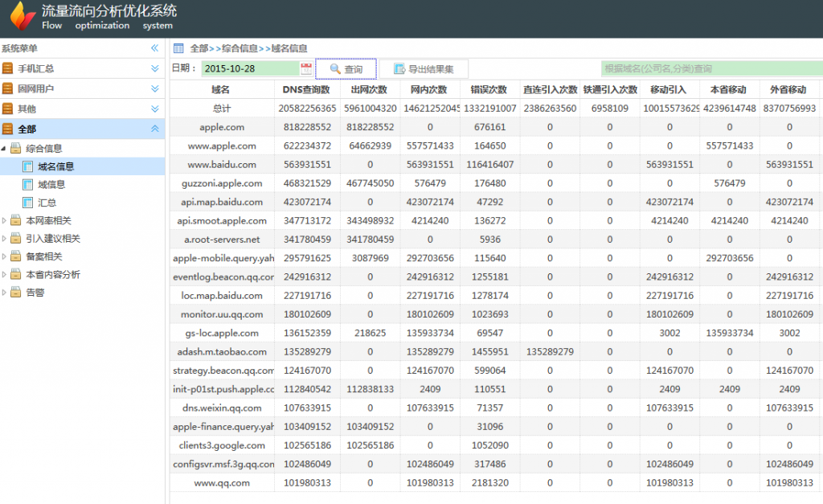Select the api.map.baidu.com domain cell
Screen dimensions: 823x504
pyautogui.click(x=222, y=202)
